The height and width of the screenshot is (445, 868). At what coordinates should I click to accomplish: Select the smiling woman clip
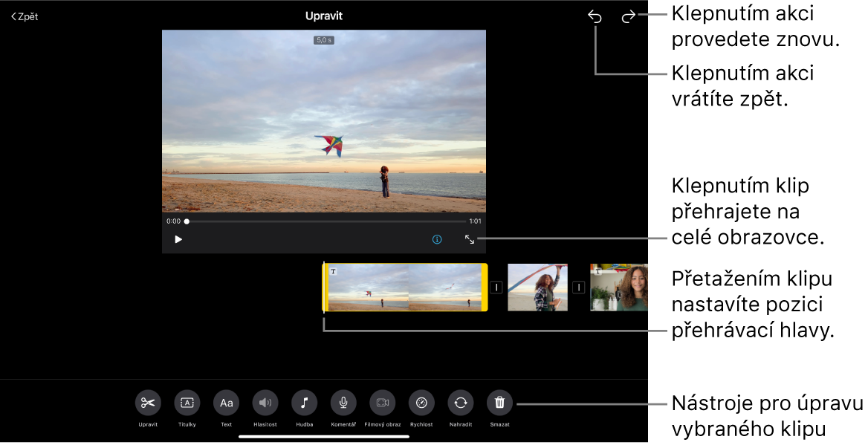pyautogui.click(x=619, y=288)
